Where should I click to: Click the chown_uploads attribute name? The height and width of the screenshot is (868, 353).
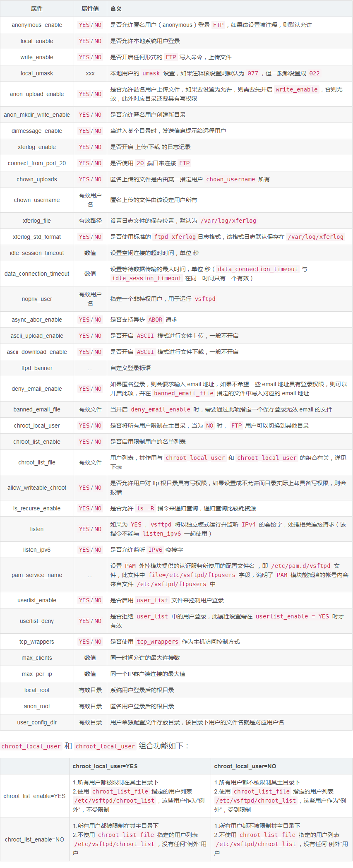tap(37, 179)
